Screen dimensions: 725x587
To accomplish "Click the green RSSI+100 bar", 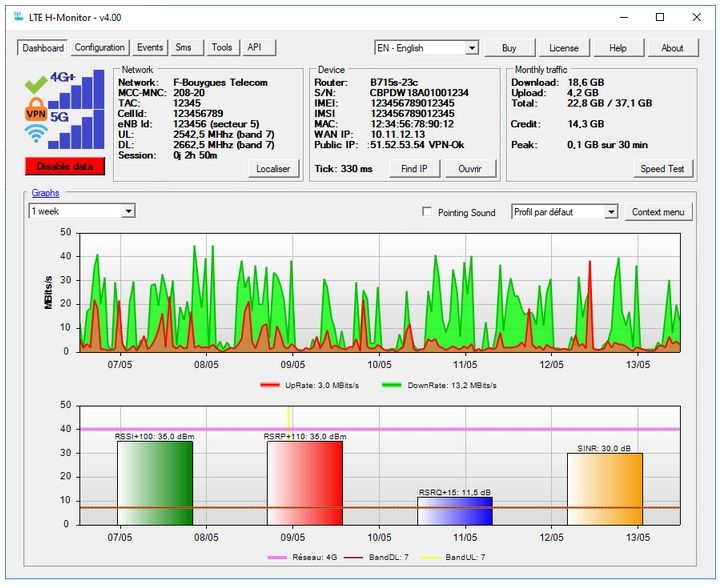I will [155, 483].
